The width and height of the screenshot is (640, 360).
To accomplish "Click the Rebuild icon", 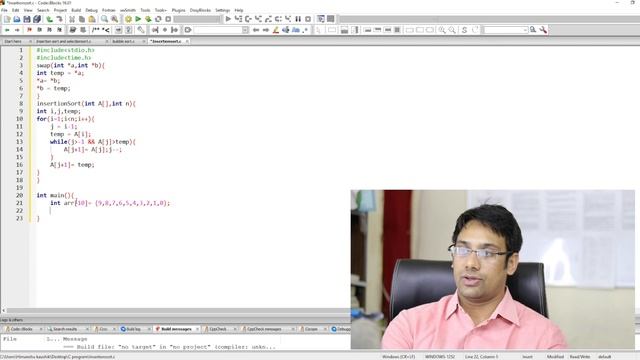I will coord(158,19).
